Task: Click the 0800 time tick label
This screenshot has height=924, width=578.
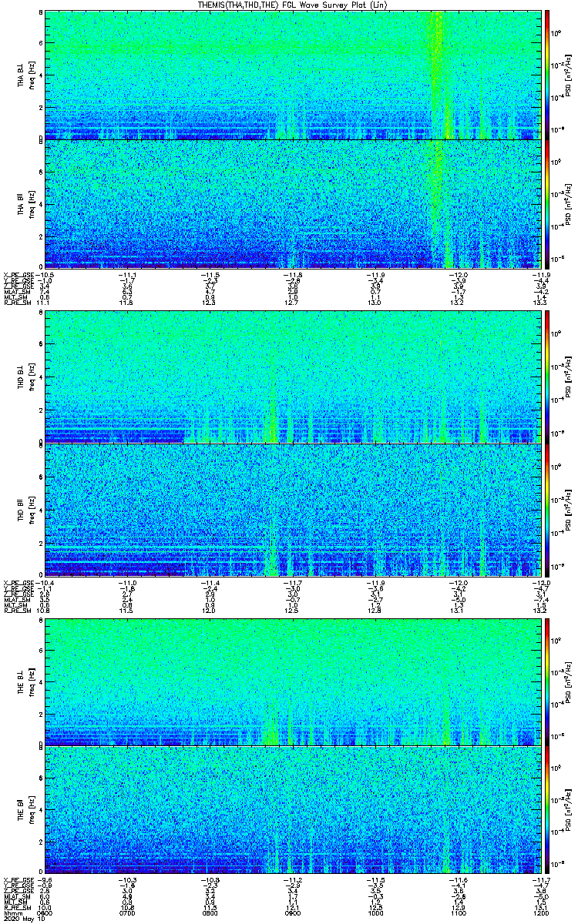Action: [210, 913]
